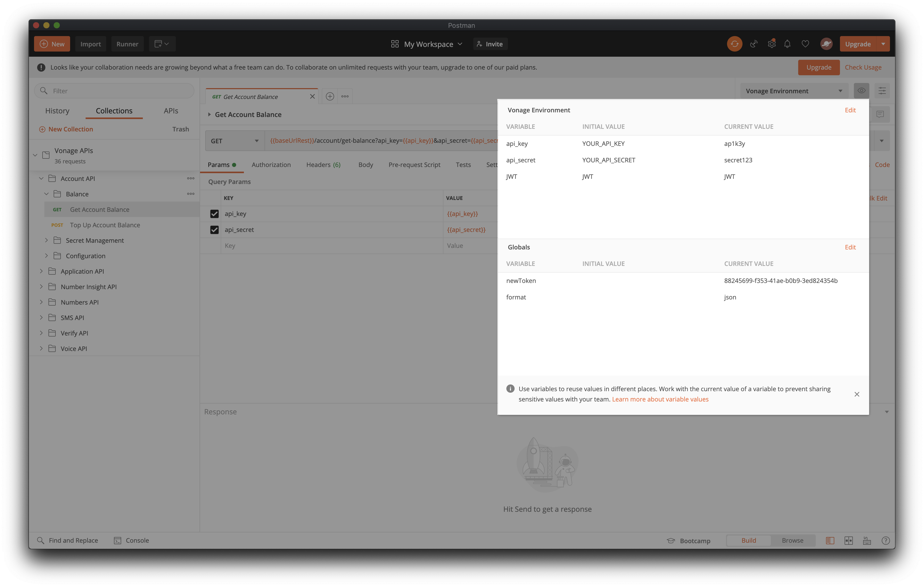Uncheck the api_key query param
Image resolution: width=924 pixels, height=587 pixels.
pyautogui.click(x=214, y=214)
